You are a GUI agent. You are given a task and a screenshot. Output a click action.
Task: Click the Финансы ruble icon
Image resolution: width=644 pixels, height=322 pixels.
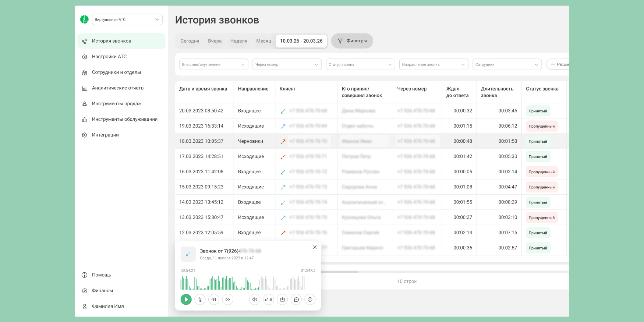pos(85,291)
